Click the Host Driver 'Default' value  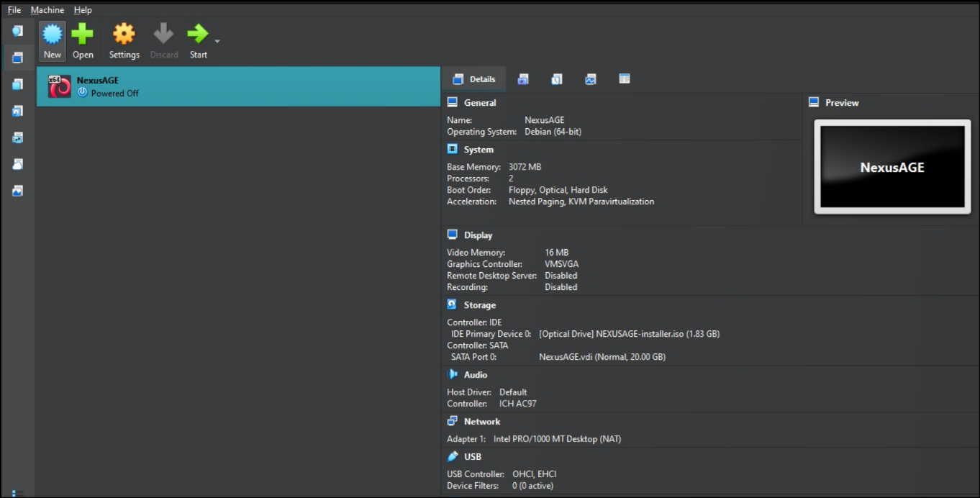(514, 392)
